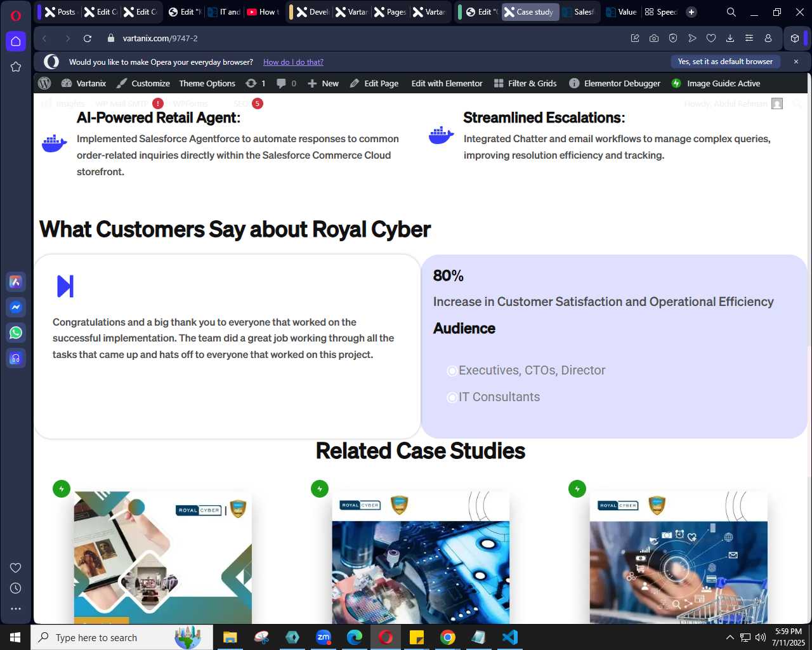Go to Opera start page home icon
812x650 pixels.
(16, 41)
